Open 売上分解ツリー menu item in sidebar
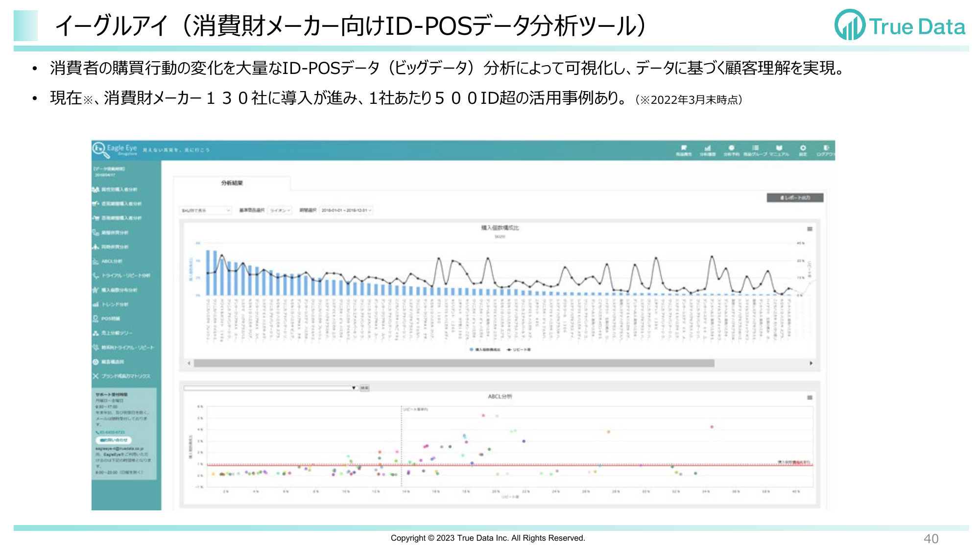The image size is (980, 551). (x=117, y=333)
